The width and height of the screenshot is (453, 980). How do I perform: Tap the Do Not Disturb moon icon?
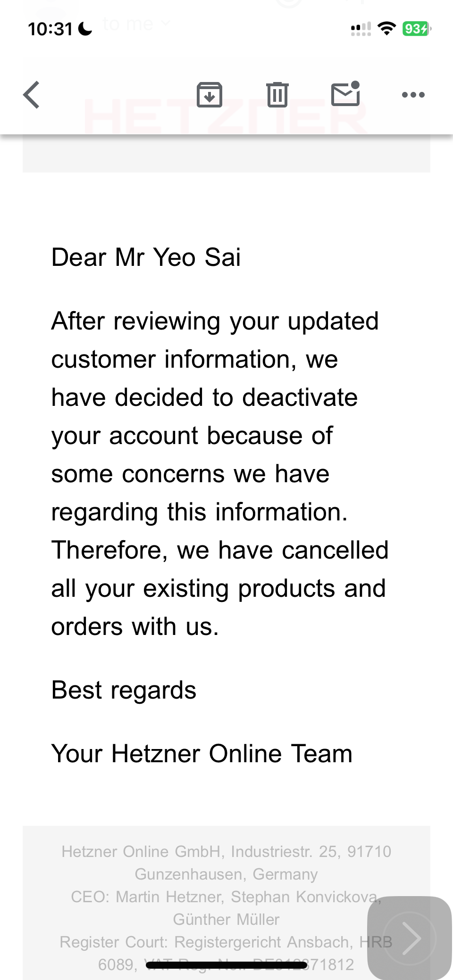click(x=85, y=29)
